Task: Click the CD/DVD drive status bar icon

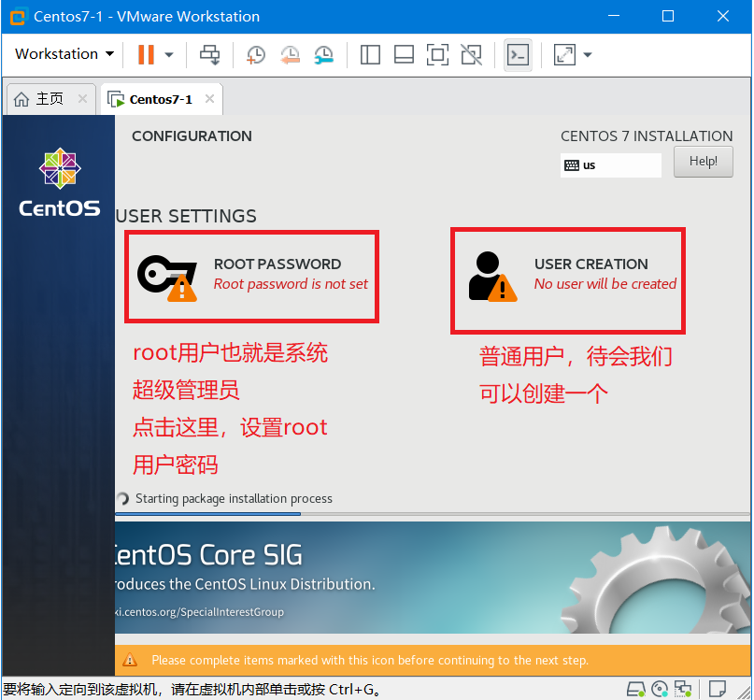Action: [x=660, y=689]
